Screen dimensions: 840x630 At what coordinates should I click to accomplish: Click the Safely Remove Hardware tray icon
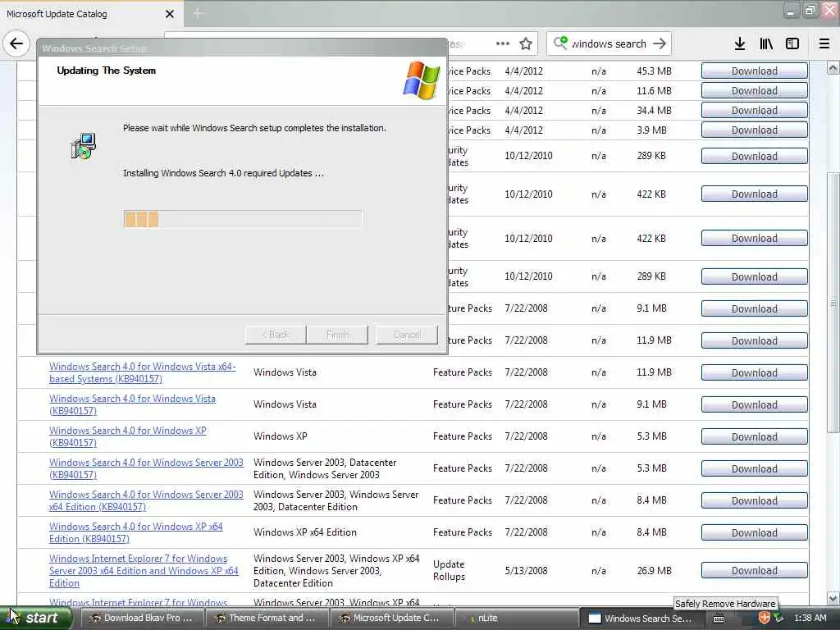[779, 619]
